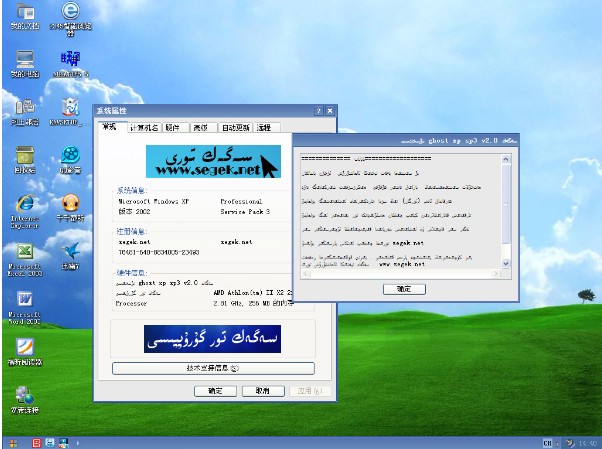Screen dimensions: 602x449
Task: Click the dark blue Uyghur text banner
Action: click(212, 339)
